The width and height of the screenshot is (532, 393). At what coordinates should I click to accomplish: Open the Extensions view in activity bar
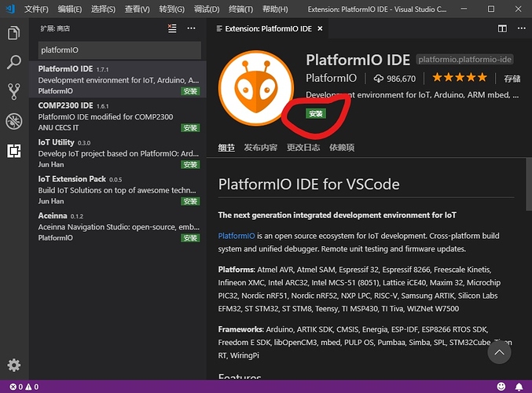coord(13,151)
